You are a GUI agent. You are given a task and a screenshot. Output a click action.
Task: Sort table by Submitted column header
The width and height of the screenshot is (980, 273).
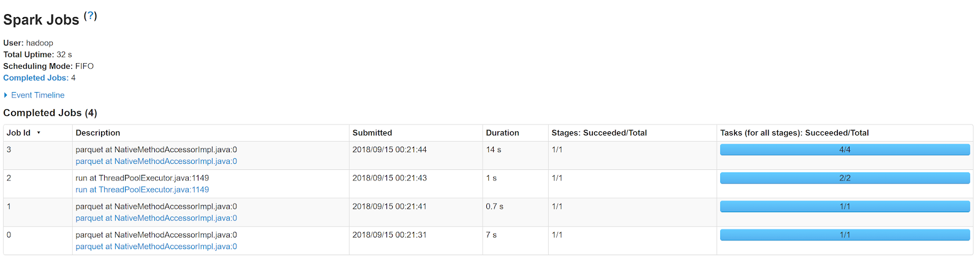pyautogui.click(x=372, y=133)
